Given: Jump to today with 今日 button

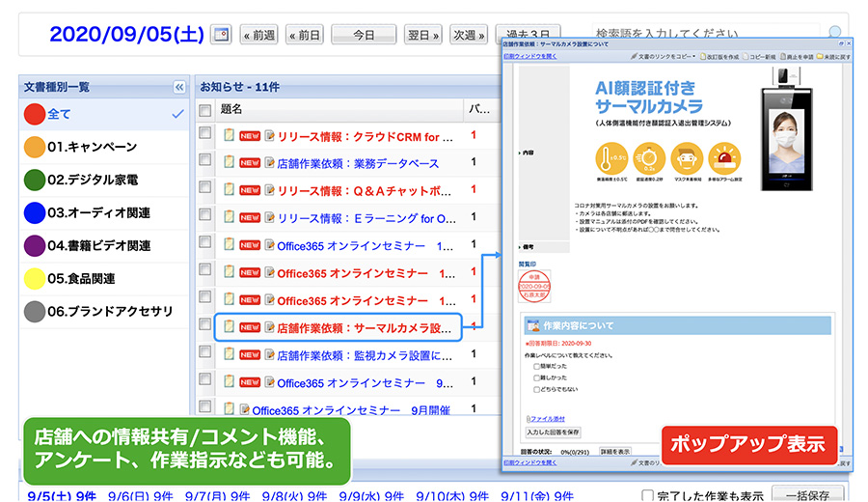Looking at the screenshot, I should 364,35.
